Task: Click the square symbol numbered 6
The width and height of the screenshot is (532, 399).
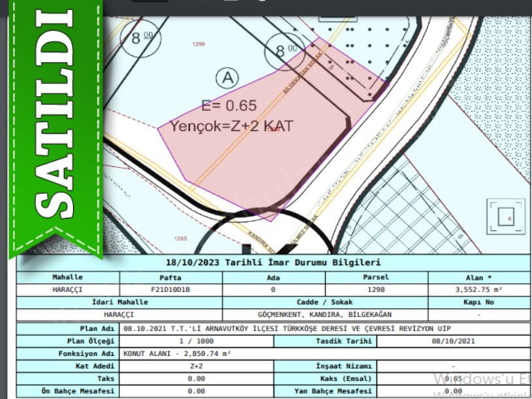Action: tap(505, 218)
